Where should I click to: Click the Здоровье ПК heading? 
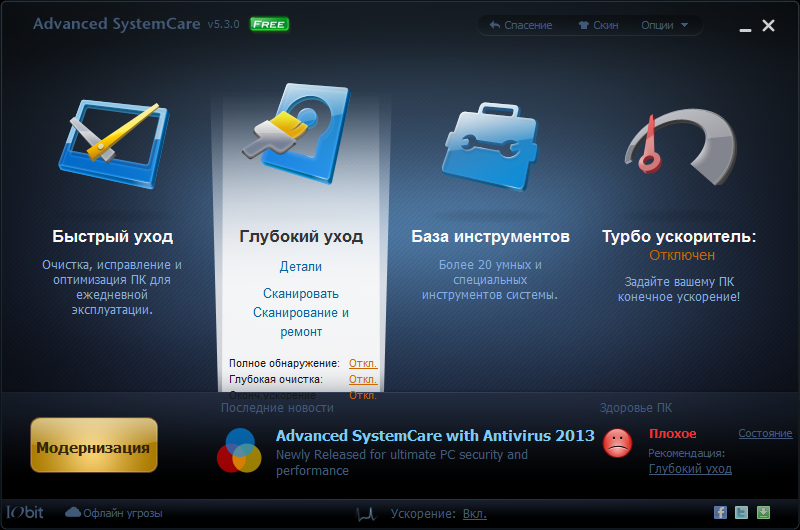click(636, 408)
